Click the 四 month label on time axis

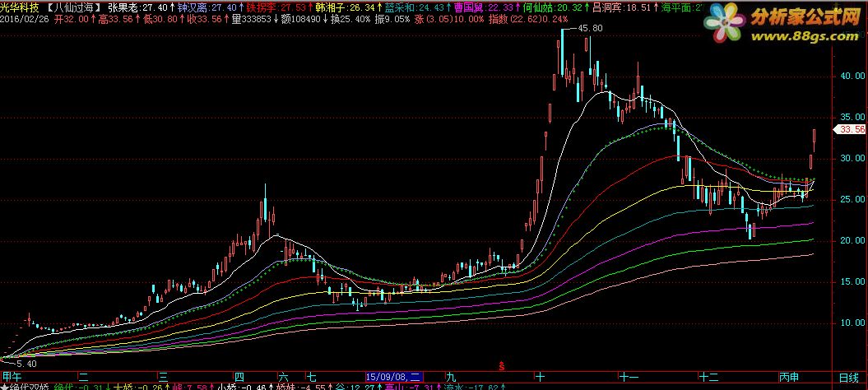pos(239,378)
